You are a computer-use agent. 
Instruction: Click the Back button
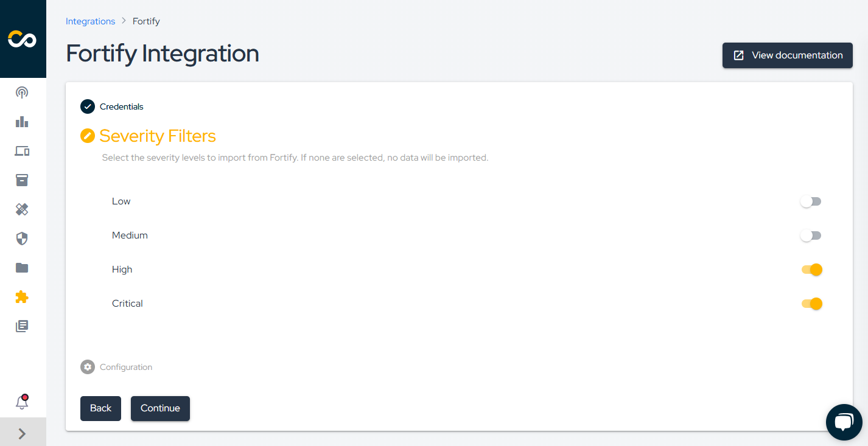pyautogui.click(x=100, y=408)
